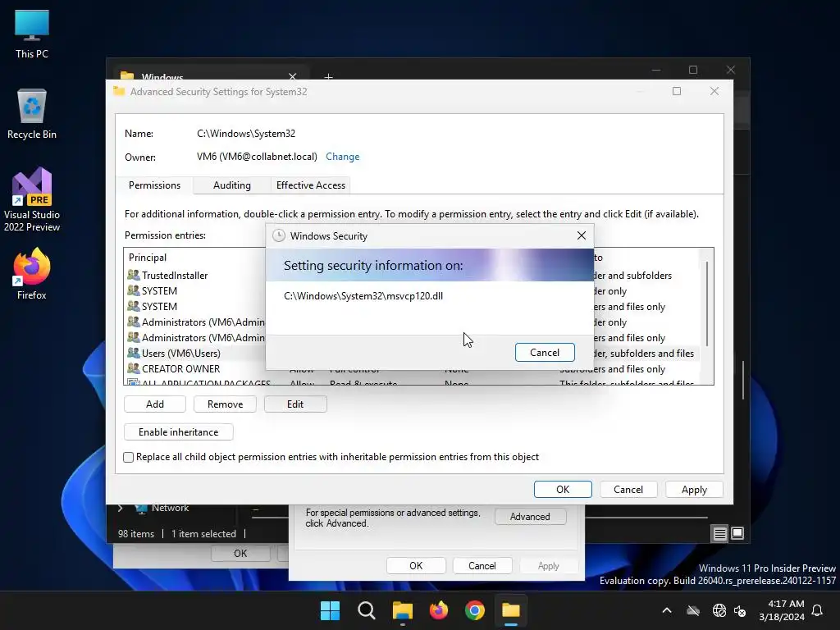Select the CREATOR OWNER entry
This screenshot has width=840, height=630.
click(x=196, y=369)
